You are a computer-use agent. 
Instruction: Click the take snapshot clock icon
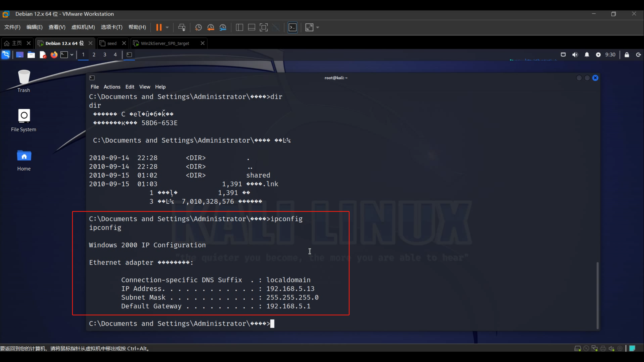(198, 27)
